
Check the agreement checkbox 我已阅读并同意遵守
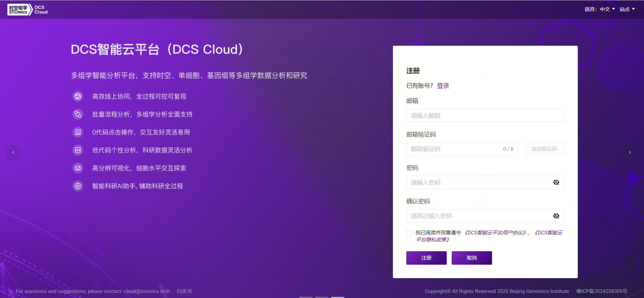[x=409, y=233]
